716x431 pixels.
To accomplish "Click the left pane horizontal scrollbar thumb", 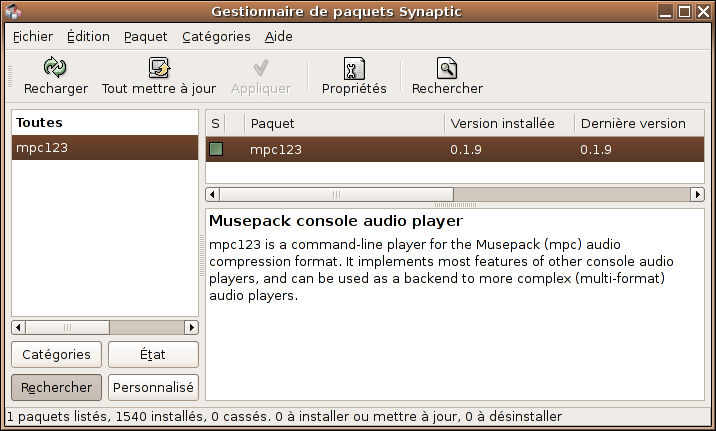I will pos(68,327).
